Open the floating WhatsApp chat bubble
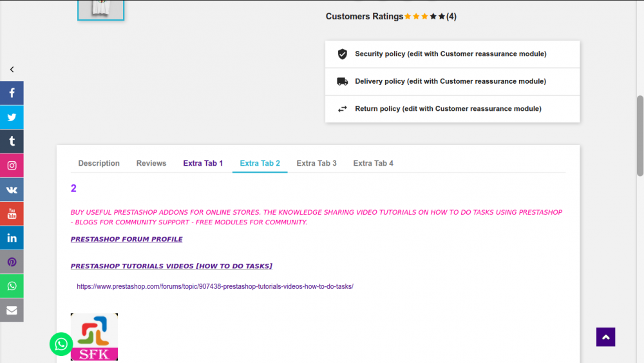 [61, 344]
